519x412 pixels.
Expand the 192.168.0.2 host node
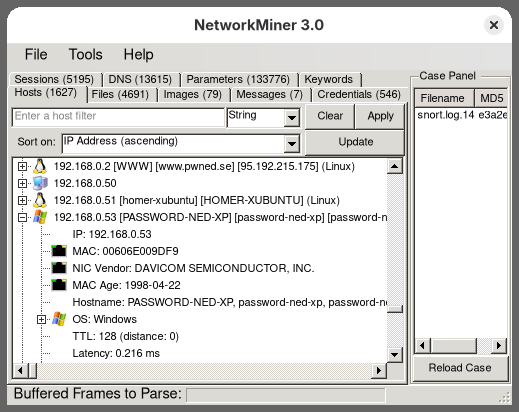pos(22,166)
